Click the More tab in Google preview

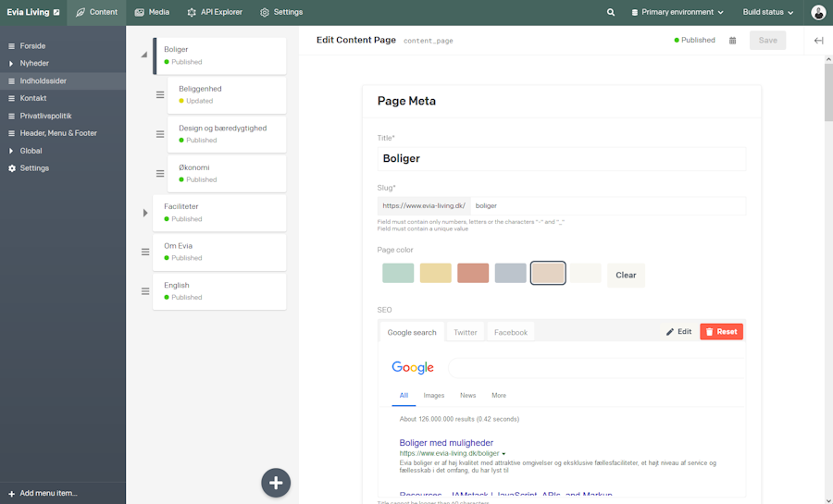499,396
